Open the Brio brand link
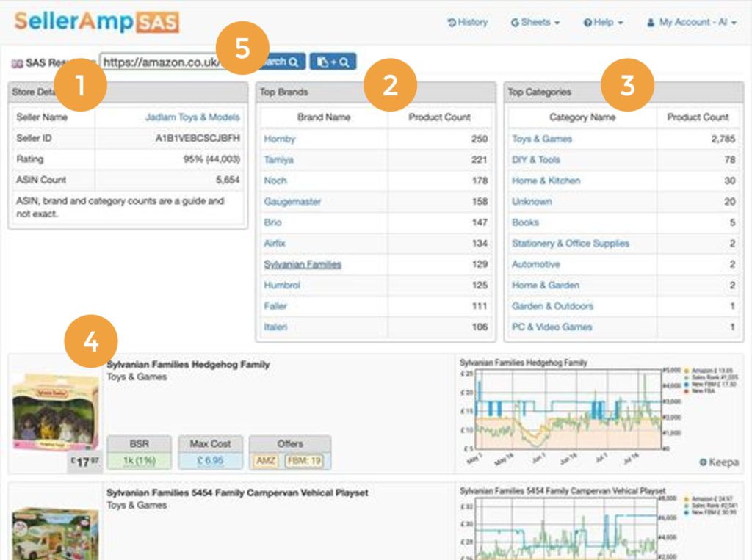Viewport: 752px width, 560px height. click(x=273, y=222)
